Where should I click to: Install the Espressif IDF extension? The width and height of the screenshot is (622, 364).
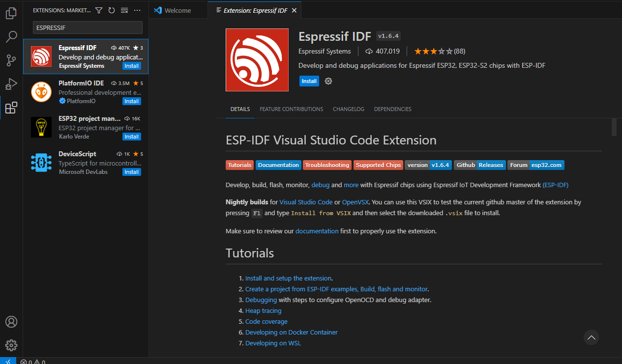tap(309, 81)
